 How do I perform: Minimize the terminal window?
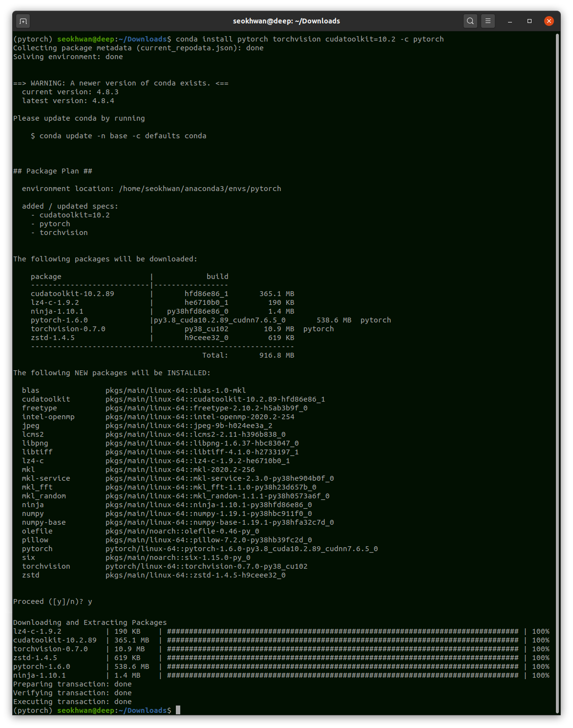coord(510,21)
